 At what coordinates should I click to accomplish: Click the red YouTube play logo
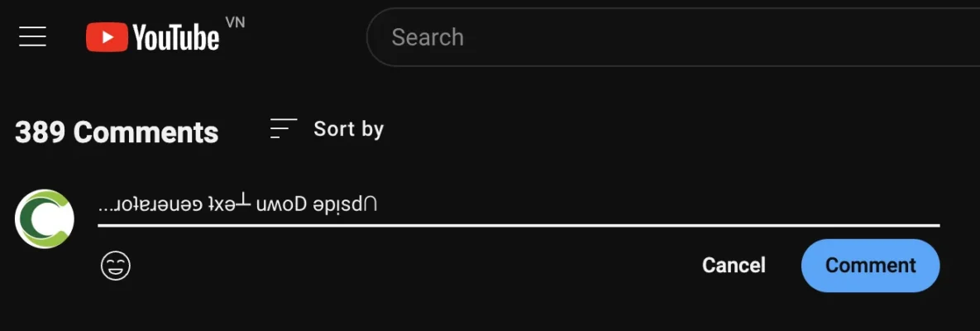click(107, 37)
